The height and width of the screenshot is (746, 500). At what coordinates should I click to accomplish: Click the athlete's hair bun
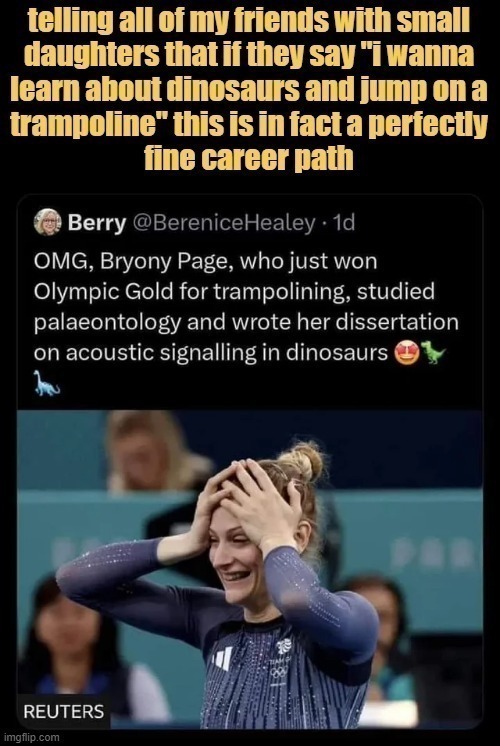[304, 461]
